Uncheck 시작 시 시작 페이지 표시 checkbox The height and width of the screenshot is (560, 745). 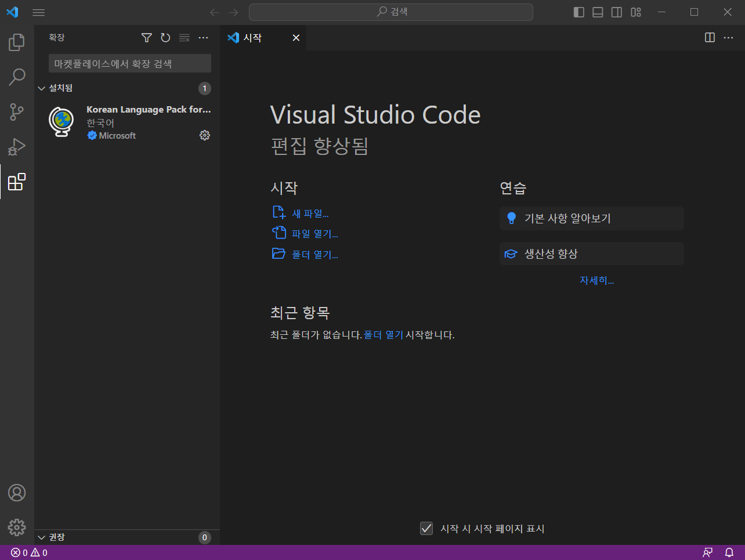tap(426, 528)
